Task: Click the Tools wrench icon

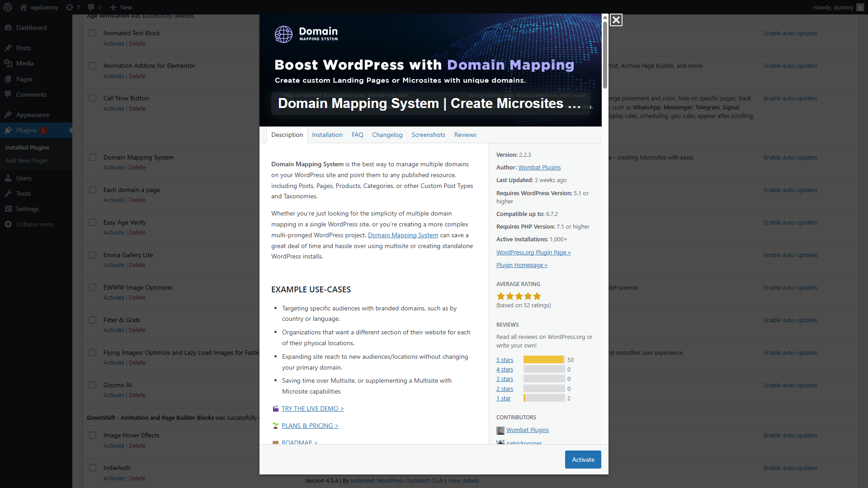Action: pyautogui.click(x=8, y=193)
